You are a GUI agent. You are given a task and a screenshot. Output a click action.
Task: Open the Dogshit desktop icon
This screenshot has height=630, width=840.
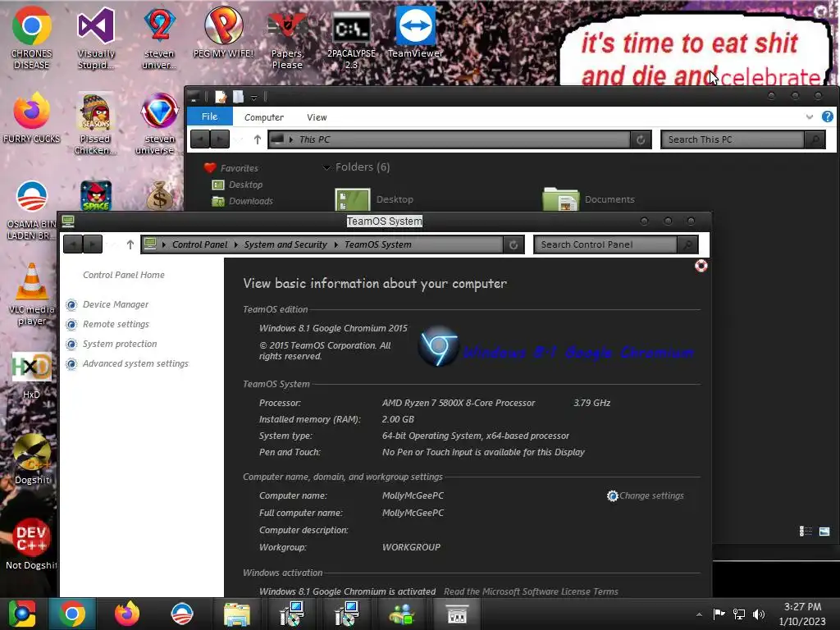coord(32,459)
